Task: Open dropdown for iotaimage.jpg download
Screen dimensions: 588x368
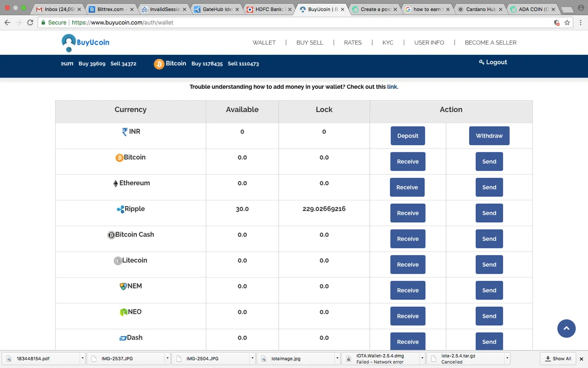Action: [337, 358]
